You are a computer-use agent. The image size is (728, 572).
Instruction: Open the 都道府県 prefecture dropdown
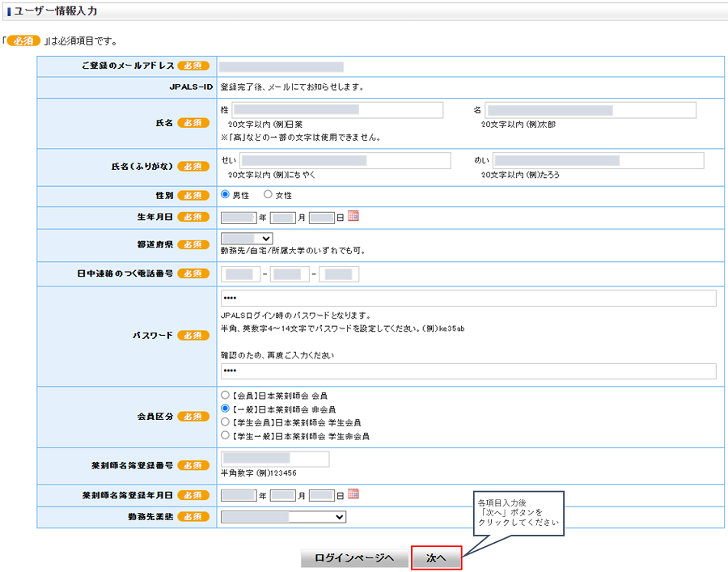pyautogui.click(x=247, y=239)
